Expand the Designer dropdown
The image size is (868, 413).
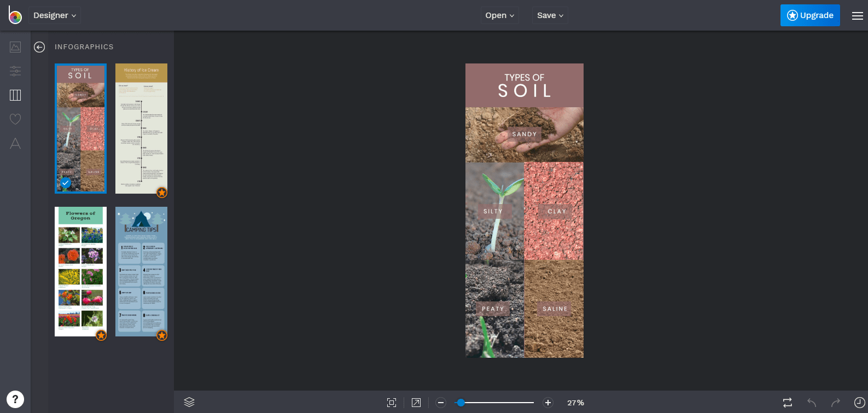coord(55,15)
